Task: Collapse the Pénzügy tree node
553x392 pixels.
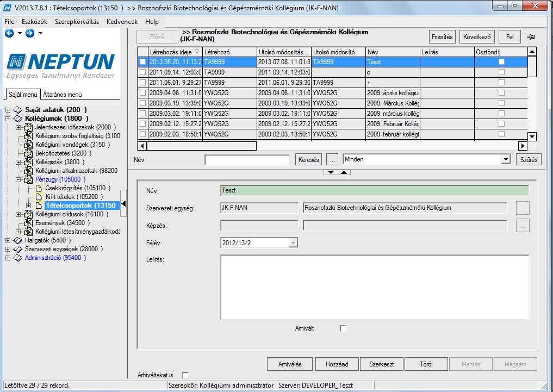Action: tap(18, 179)
